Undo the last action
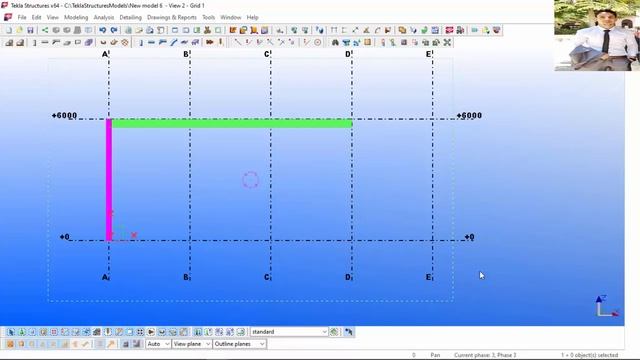The height and width of the screenshot is (360, 640). tap(102, 30)
